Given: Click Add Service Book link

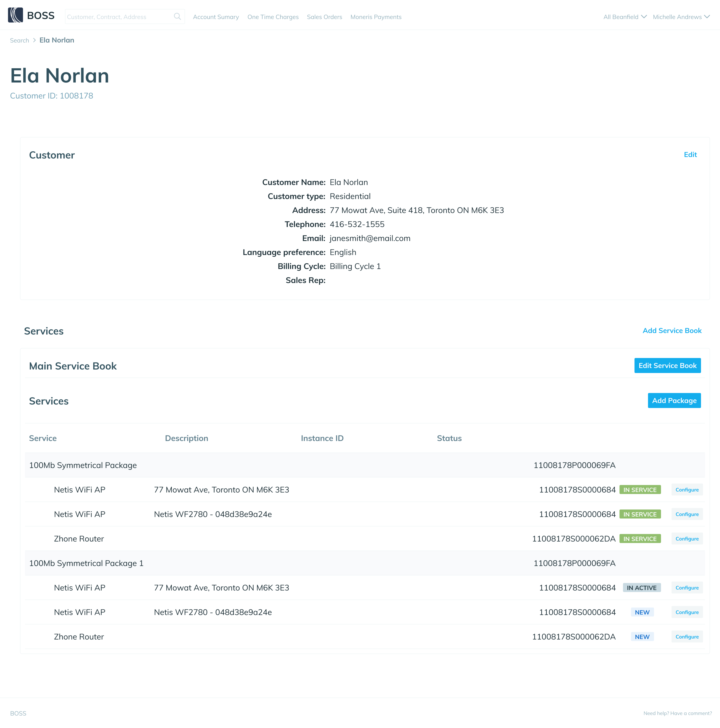Looking at the screenshot, I should [672, 330].
